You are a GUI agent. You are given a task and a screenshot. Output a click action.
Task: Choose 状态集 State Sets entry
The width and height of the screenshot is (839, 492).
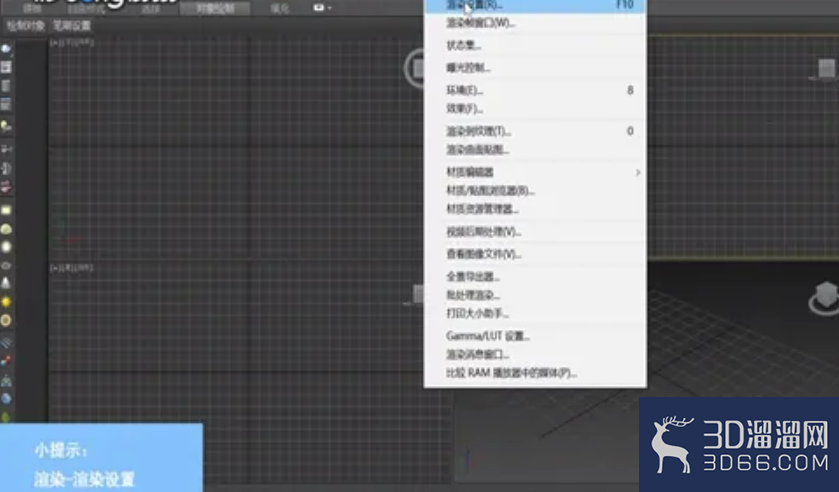pyautogui.click(x=535, y=46)
